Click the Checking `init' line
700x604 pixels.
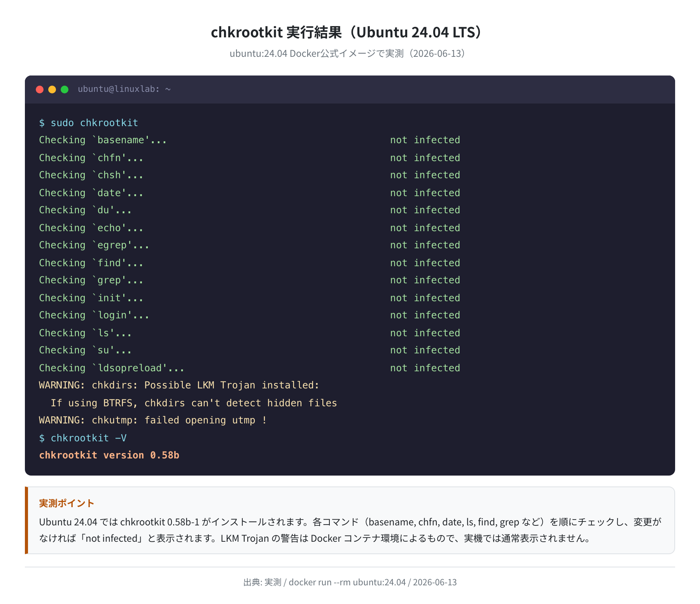click(91, 298)
